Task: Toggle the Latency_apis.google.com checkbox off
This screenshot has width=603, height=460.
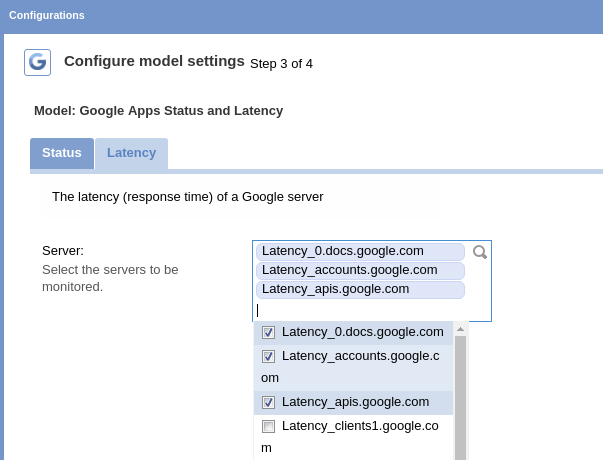Action: [x=268, y=402]
